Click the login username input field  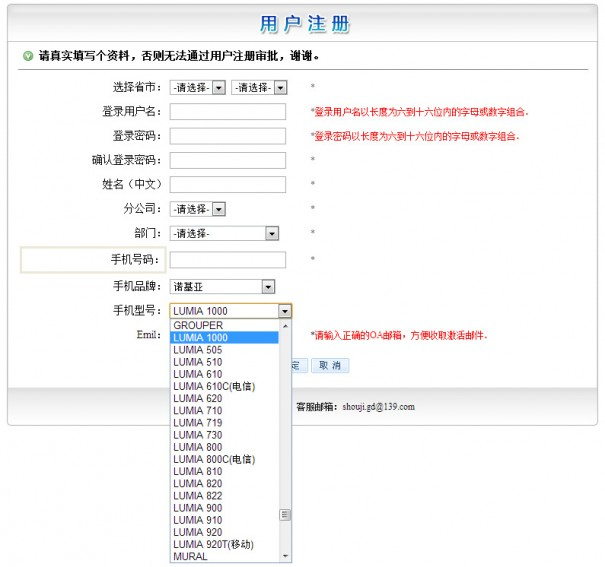(x=228, y=112)
